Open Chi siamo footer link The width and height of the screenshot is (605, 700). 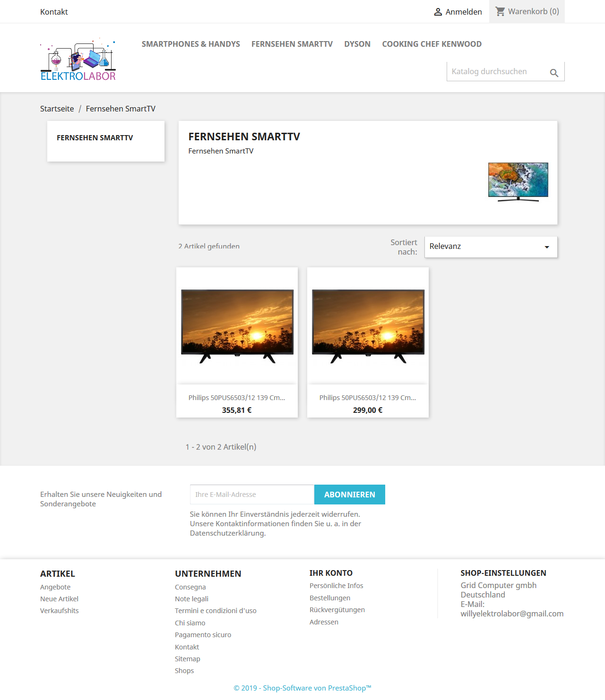[x=190, y=623]
